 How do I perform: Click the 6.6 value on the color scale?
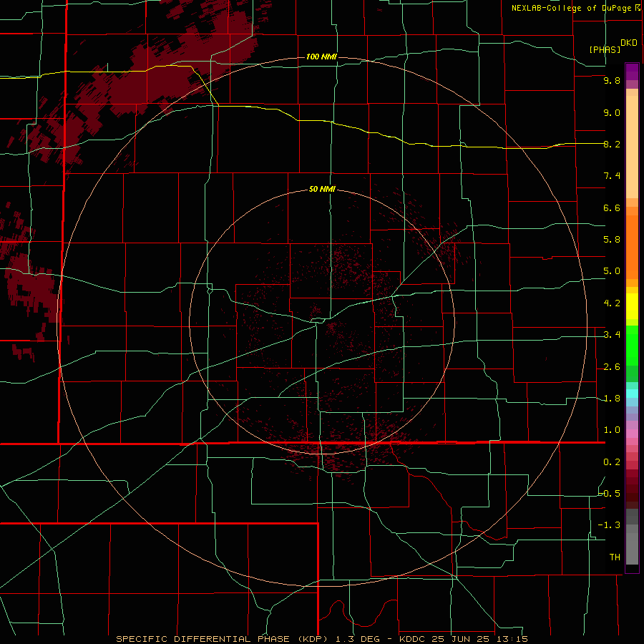[x=612, y=208]
